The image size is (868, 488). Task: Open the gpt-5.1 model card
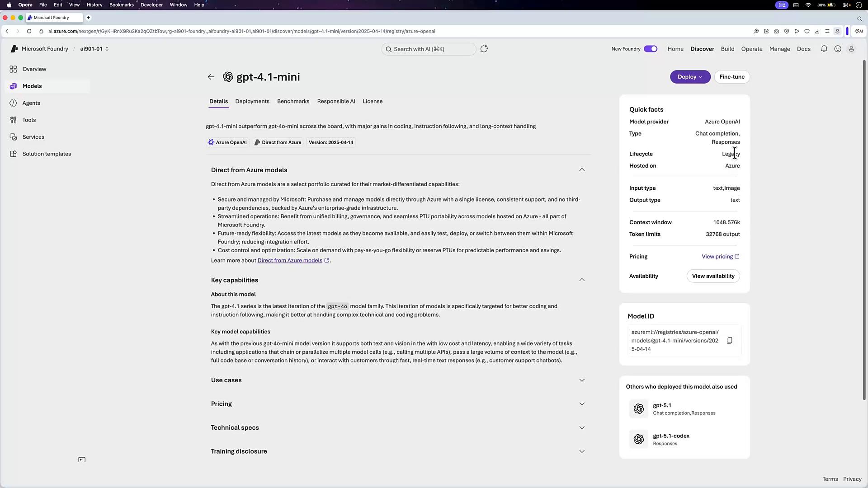coord(684,409)
